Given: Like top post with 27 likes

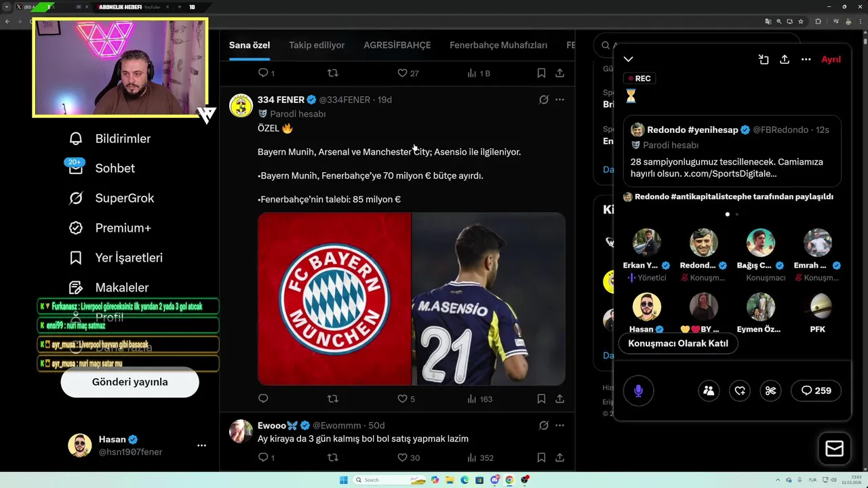Looking at the screenshot, I should 408,73.
